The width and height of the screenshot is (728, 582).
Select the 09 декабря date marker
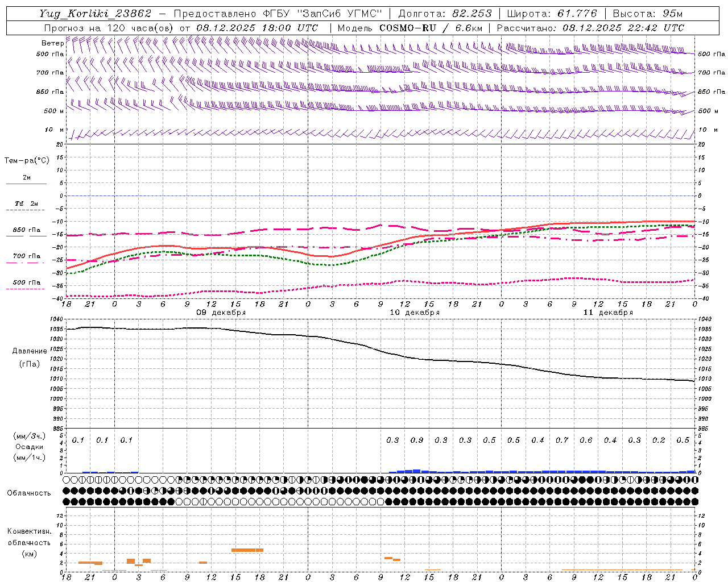pos(221,313)
